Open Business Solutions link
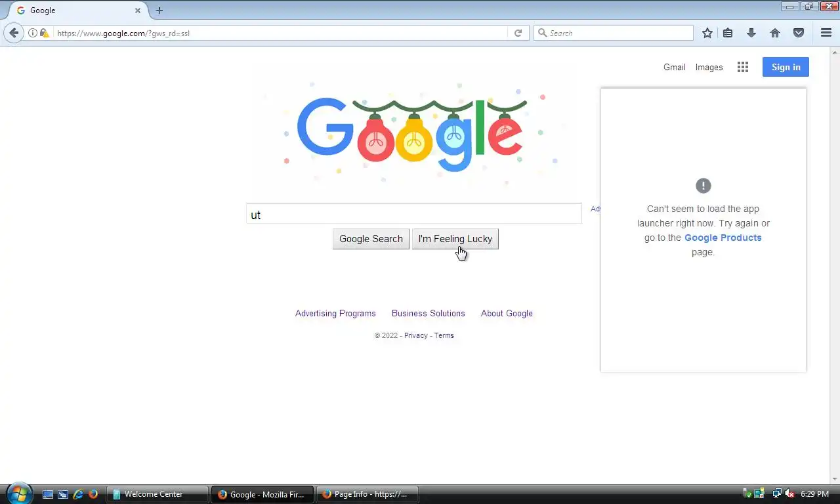The height and width of the screenshot is (504, 840). [x=428, y=313]
